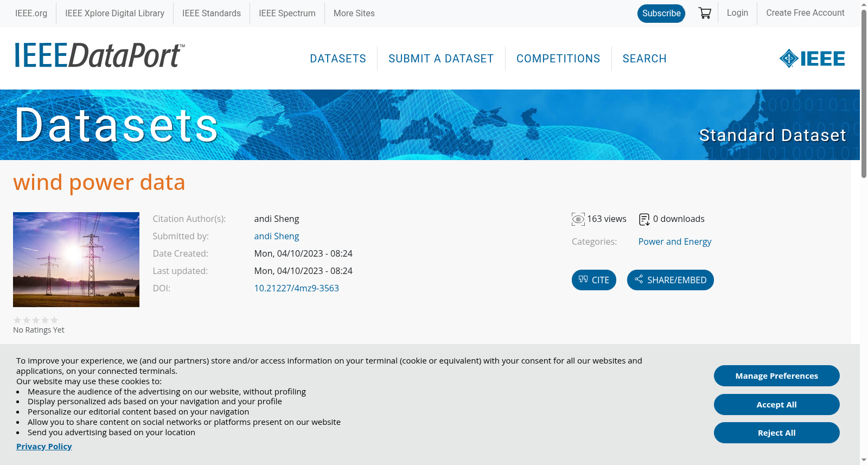Click the Date Created date value
This screenshot has height=465, width=868.
(x=303, y=253)
